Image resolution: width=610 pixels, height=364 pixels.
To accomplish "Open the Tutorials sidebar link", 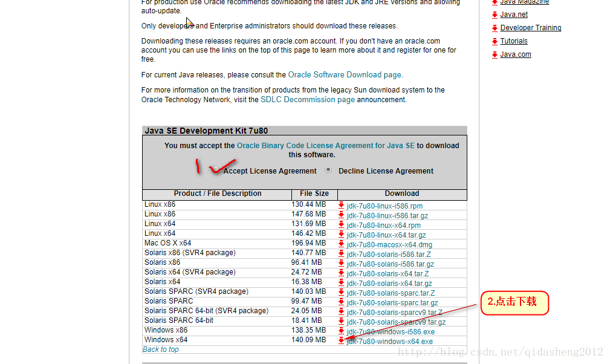I will pyautogui.click(x=514, y=41).
